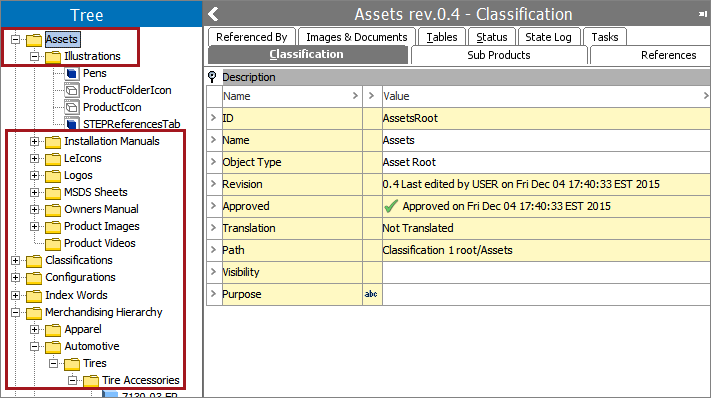Click the Purpose value field

546,294
